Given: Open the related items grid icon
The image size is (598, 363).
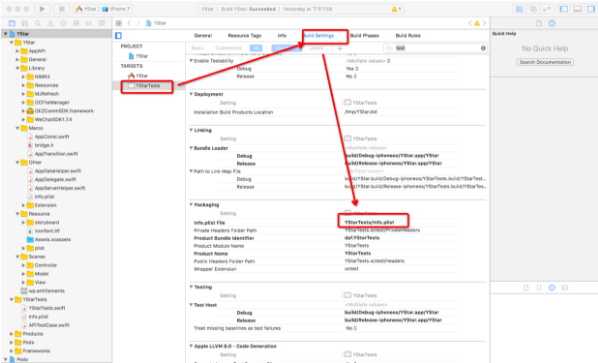Looking at the screenshot, I should click(x=119, y=23).
